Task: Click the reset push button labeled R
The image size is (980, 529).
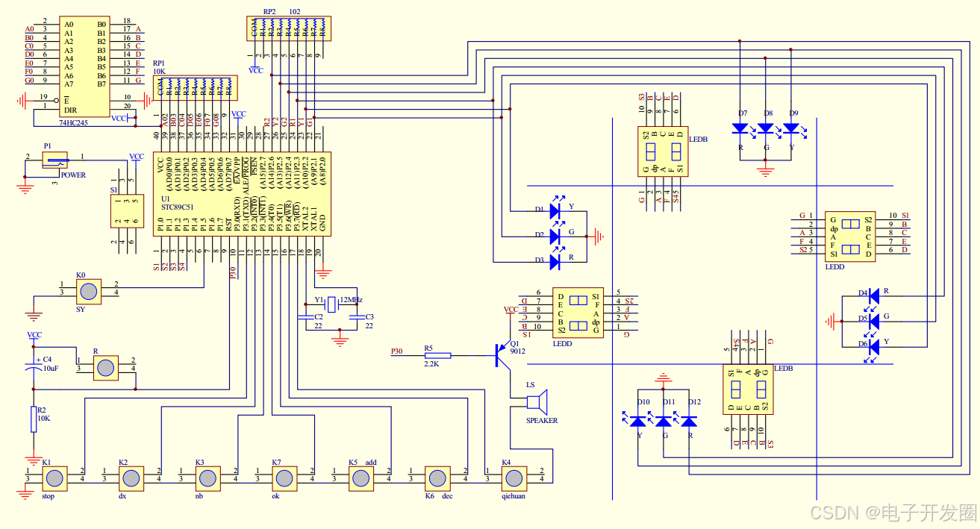Action: (106, 368)
